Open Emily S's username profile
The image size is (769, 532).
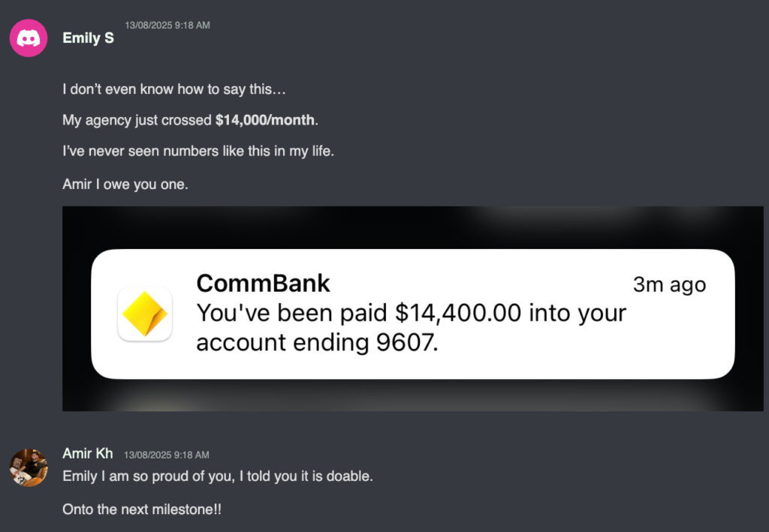88,38
